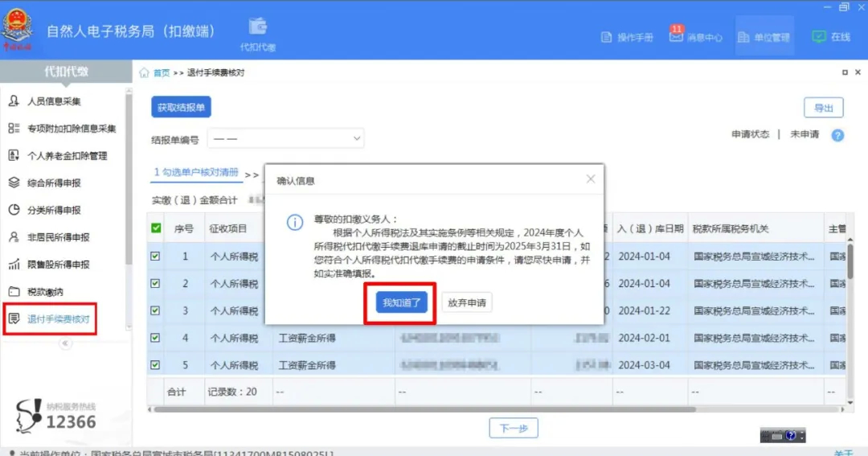The width and height of the screenshot is (868, 456).
Task: Go to 首页 via breadcrumb link
Action: (x=161, y=72)
